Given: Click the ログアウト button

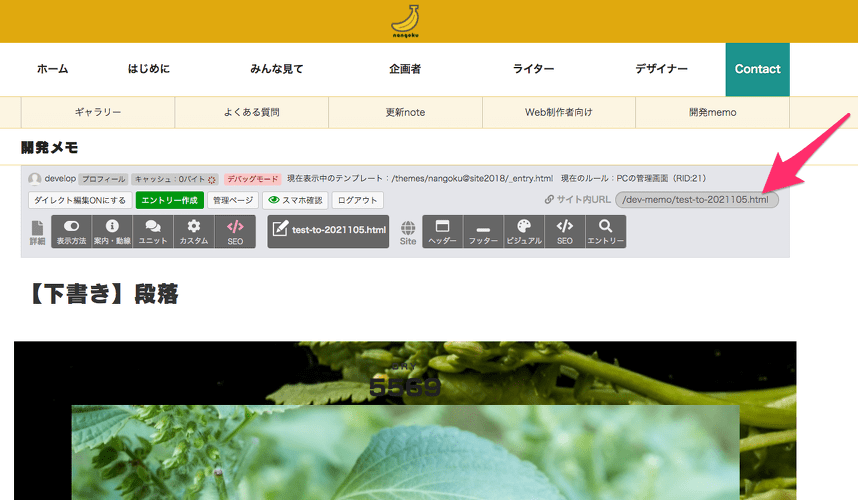Looking at the screenshot, I should (x=357, y=200).
